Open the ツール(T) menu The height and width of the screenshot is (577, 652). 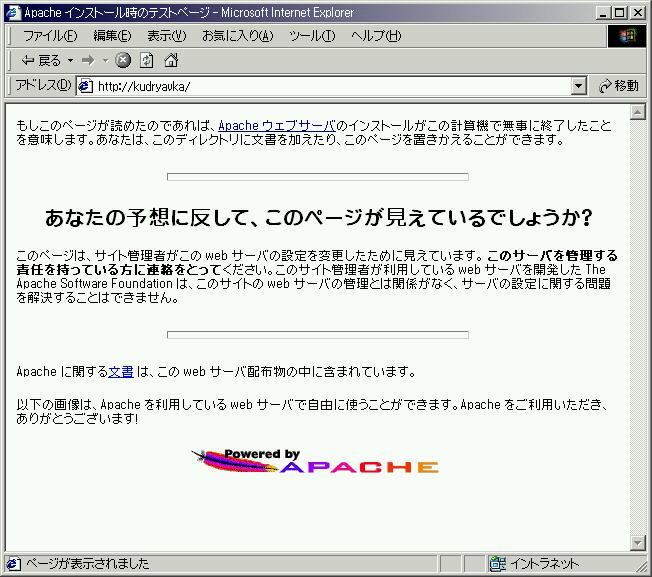(x=312, y=36)
